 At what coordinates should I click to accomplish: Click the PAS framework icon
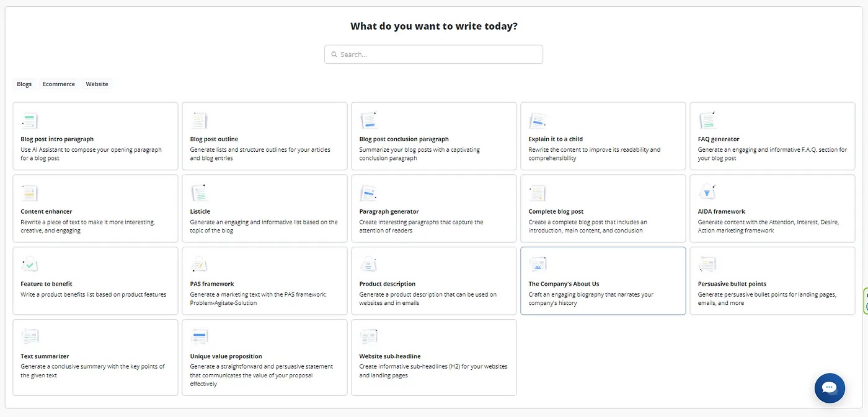click(198, 265)
